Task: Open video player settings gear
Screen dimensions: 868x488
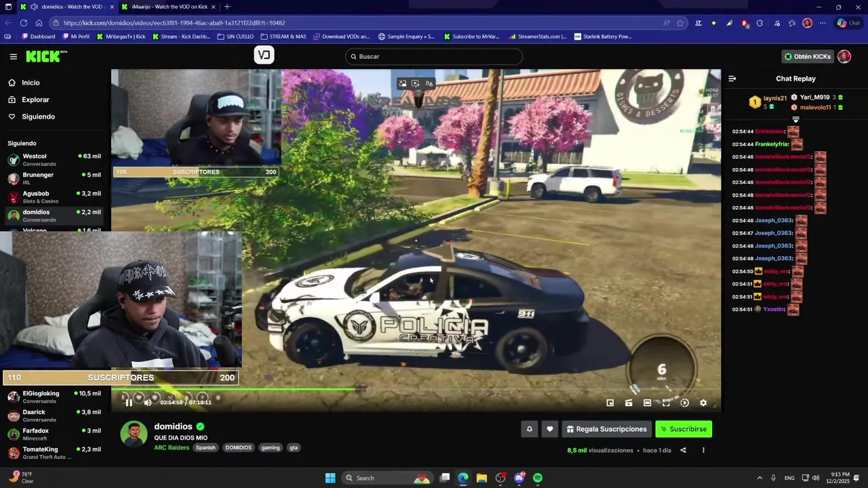Action: tap(703, 403)
